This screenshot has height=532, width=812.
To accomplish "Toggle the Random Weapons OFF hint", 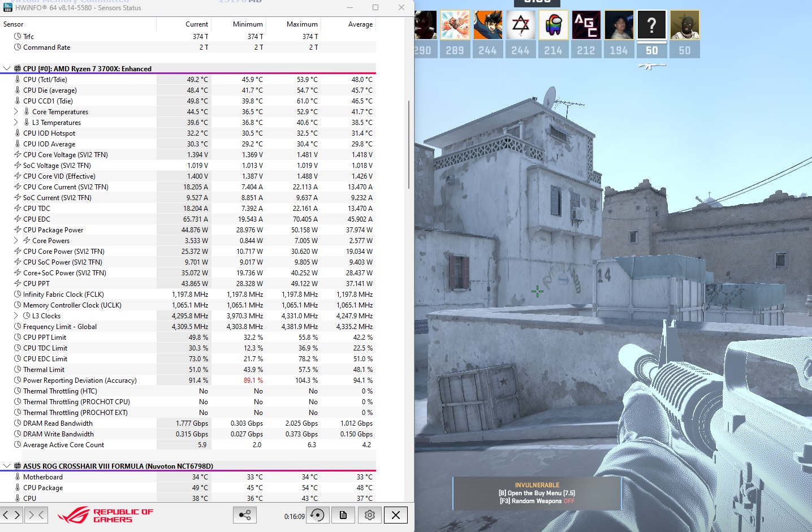I will [537, 501].
